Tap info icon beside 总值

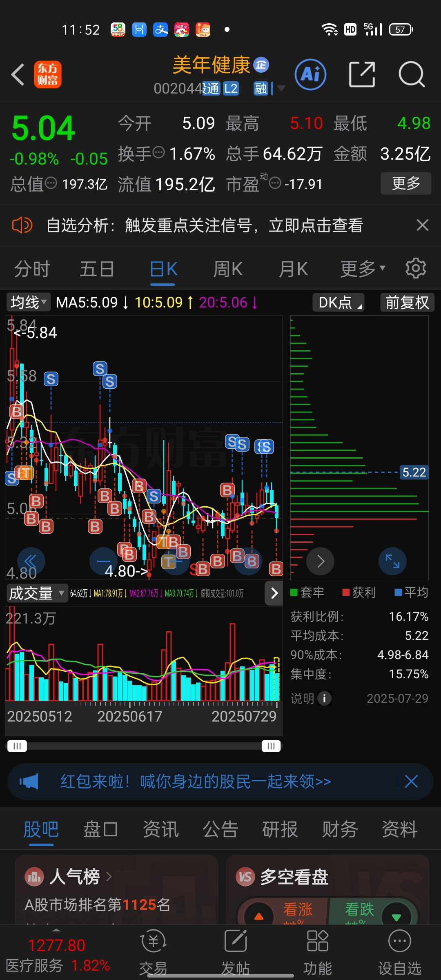click(x=51, y=183)
